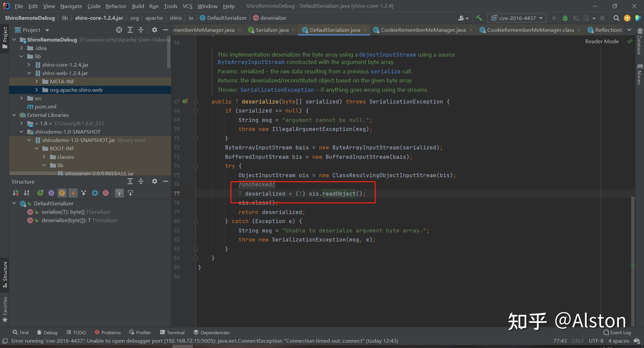Screen dimensions: 644x348
Task: Open Search Everywhere magnifier icon
Action: (x=616, y=18)
